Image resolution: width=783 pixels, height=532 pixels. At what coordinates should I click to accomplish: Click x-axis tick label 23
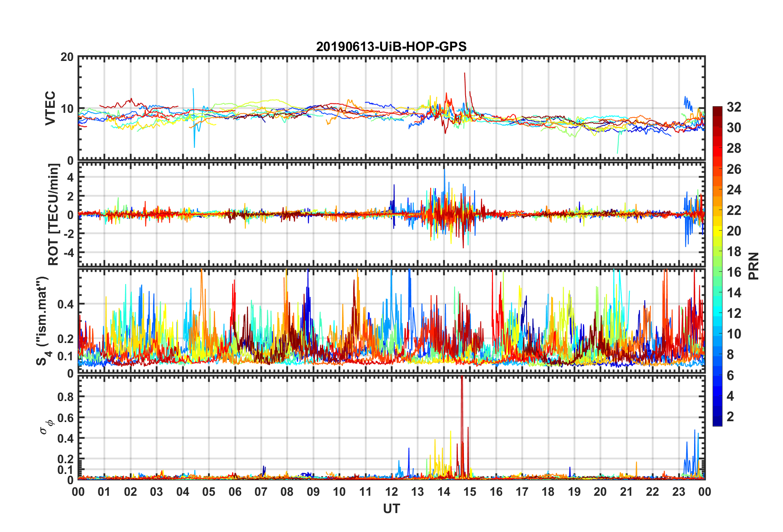coord(678,492)
